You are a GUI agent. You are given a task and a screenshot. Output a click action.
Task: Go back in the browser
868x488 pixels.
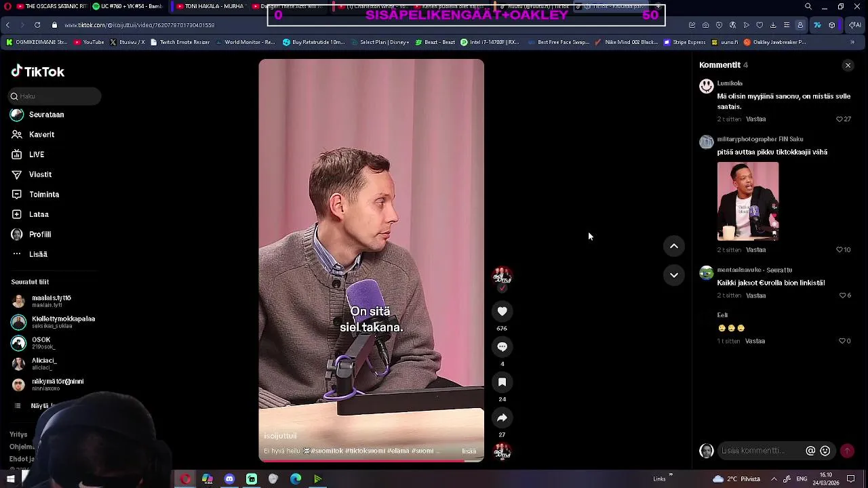(7, 25)
